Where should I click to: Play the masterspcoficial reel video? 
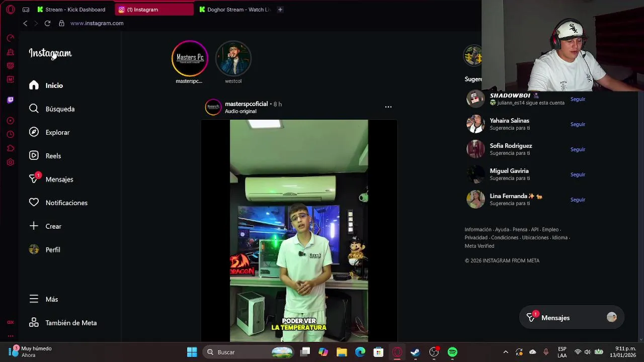point(299,231)
